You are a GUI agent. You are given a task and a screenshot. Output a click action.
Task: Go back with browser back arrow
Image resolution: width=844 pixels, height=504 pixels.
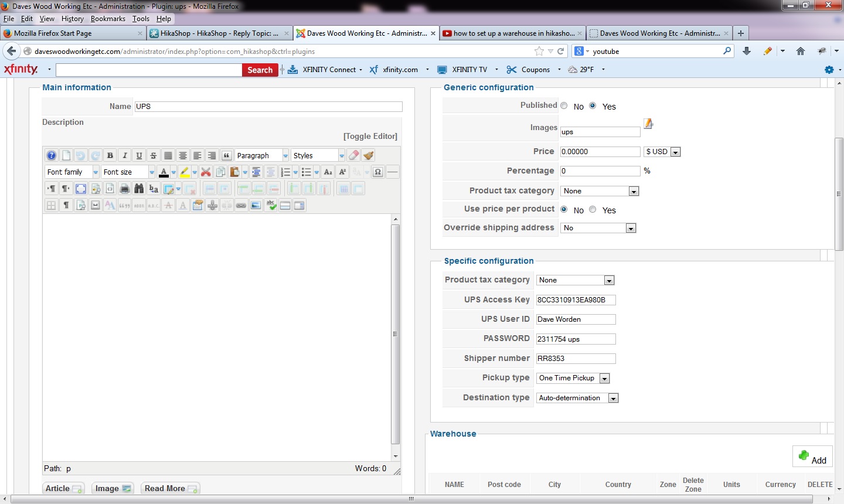tap(12, 51)
